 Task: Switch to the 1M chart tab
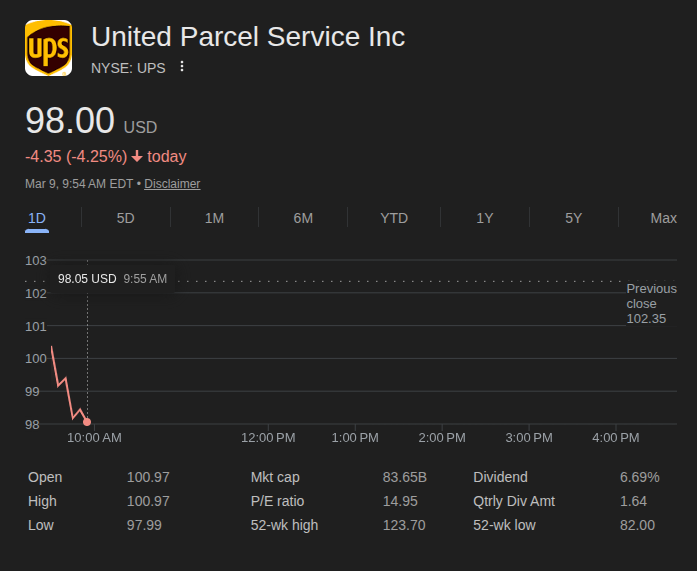pyautogui.click(x=214, y=218)
